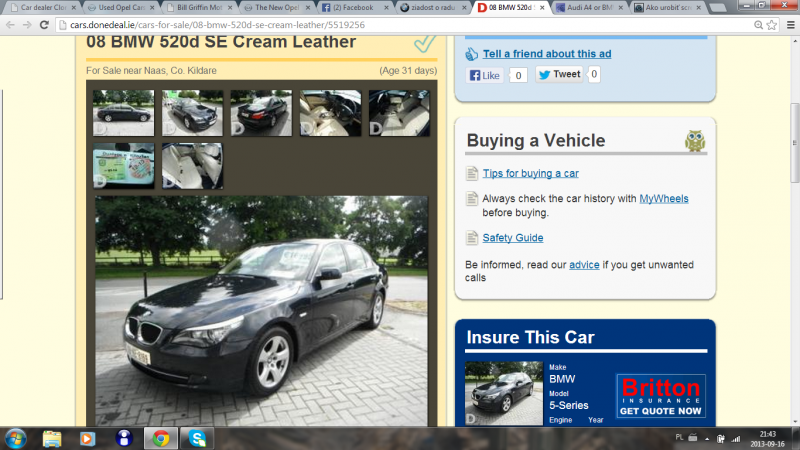Open the Facebook tab

(x=353, y=7)
